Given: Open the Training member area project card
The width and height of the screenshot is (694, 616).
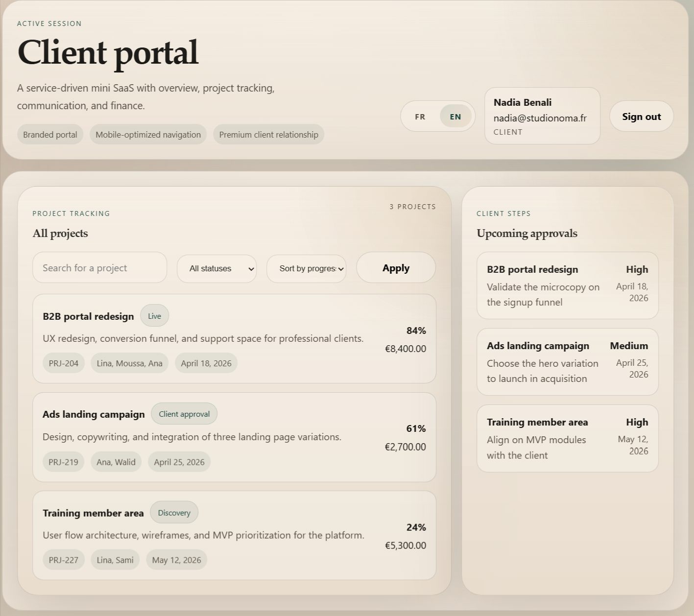Looking at the screenshot, I should [x=234, y=535].
